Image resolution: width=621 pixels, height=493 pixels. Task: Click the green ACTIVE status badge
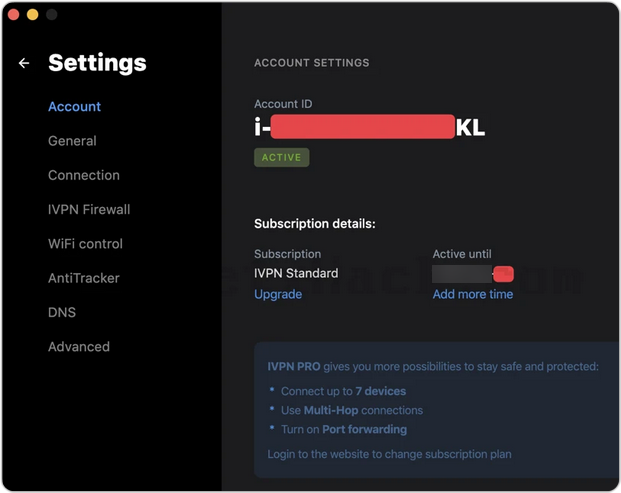click(281, 158)
